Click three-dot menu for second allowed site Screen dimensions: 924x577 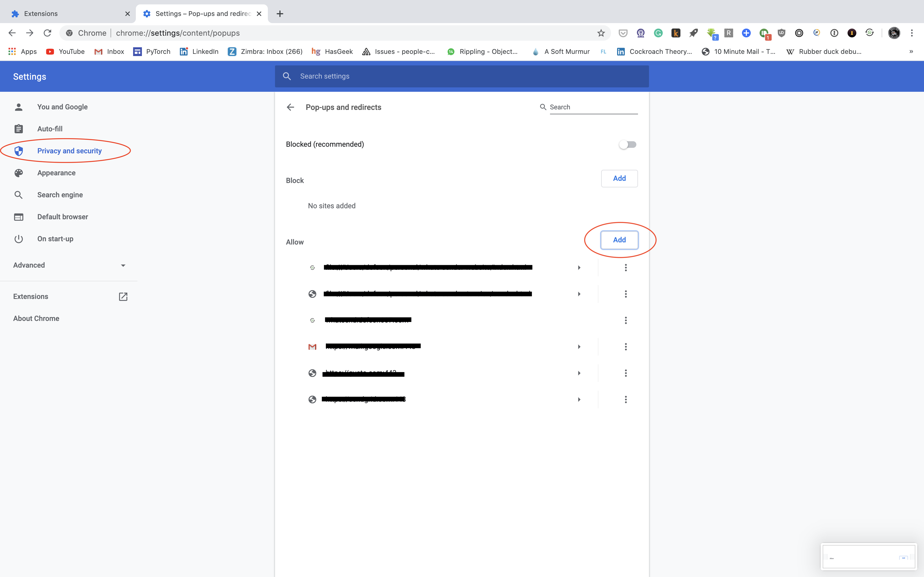pyautogui.click(x=626, y=294)
